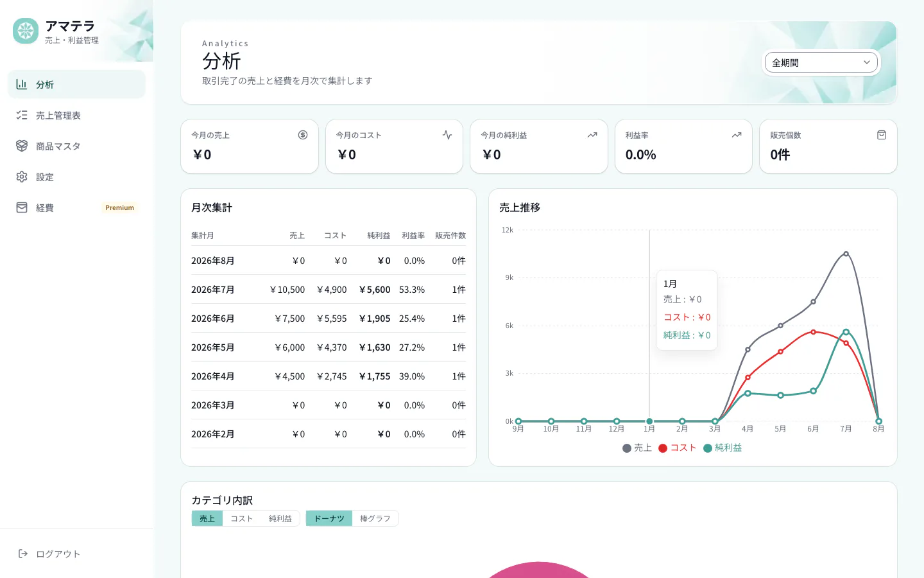
Task: Open 商品マスタ from sidebar
Action: [x=77, y=146]
